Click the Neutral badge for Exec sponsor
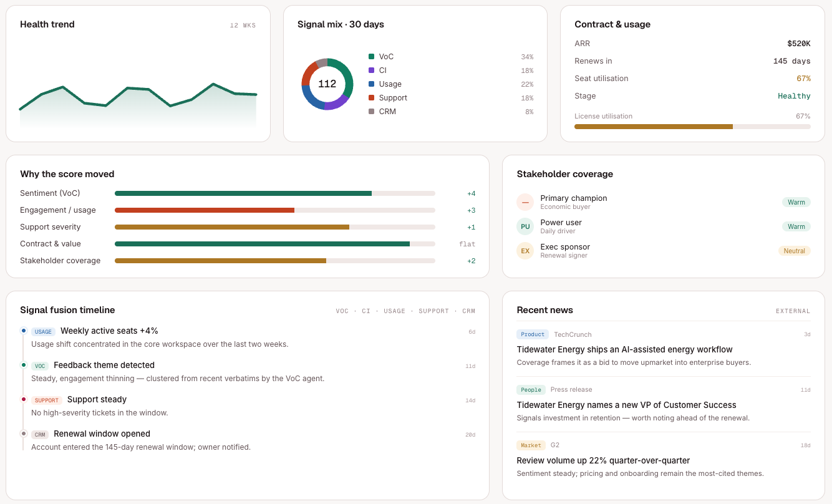 click(x=794, y=251)
